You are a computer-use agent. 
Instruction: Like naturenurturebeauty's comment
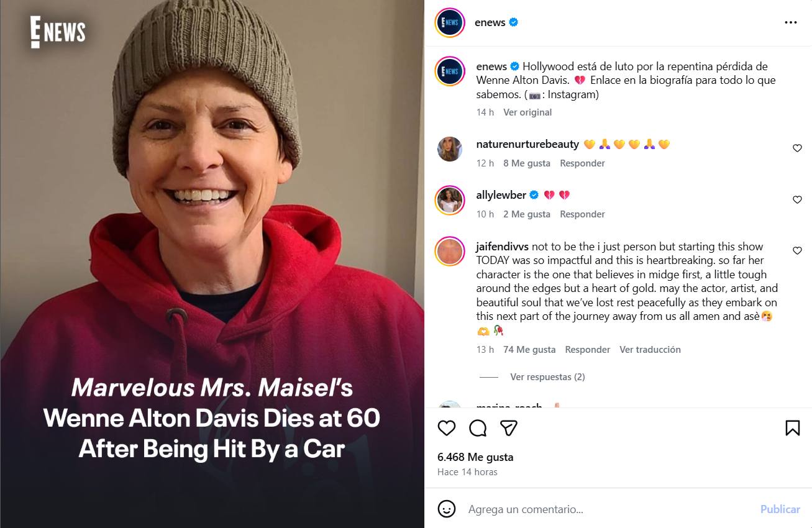797,148
